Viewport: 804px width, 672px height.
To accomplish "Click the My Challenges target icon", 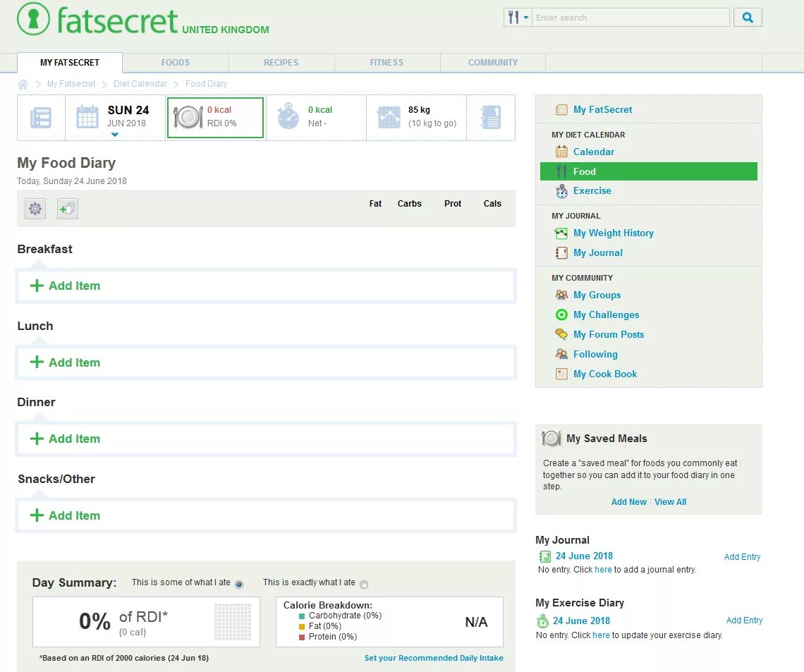I will (561, 314).
